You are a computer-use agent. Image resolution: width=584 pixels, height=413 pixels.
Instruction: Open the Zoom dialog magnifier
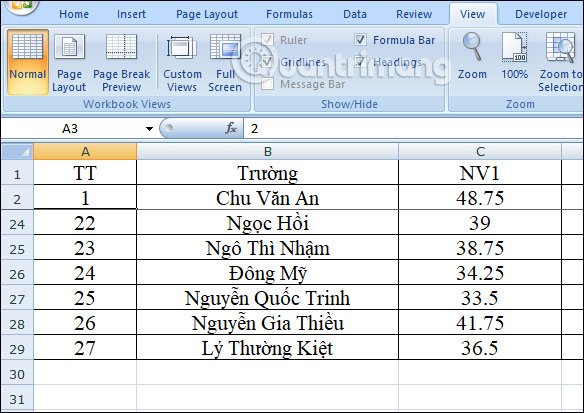point(472,56)
